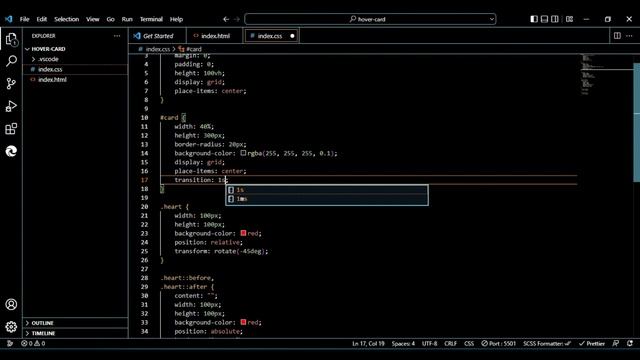This screenshot has height=360, width=640.
Task: Click #card in the breadcrumb
Action: pyautogui.click(x=194, y=49)
